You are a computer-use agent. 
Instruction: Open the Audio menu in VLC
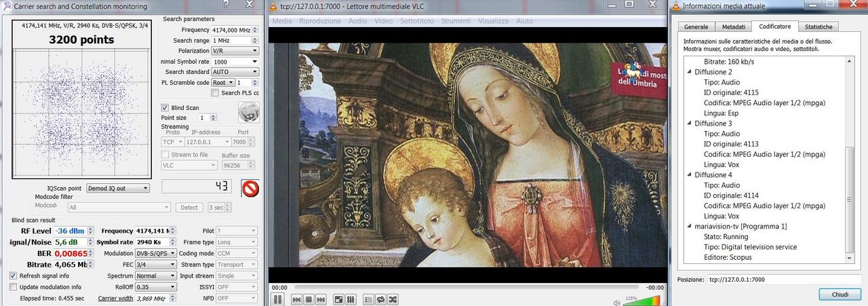point(358,21)
